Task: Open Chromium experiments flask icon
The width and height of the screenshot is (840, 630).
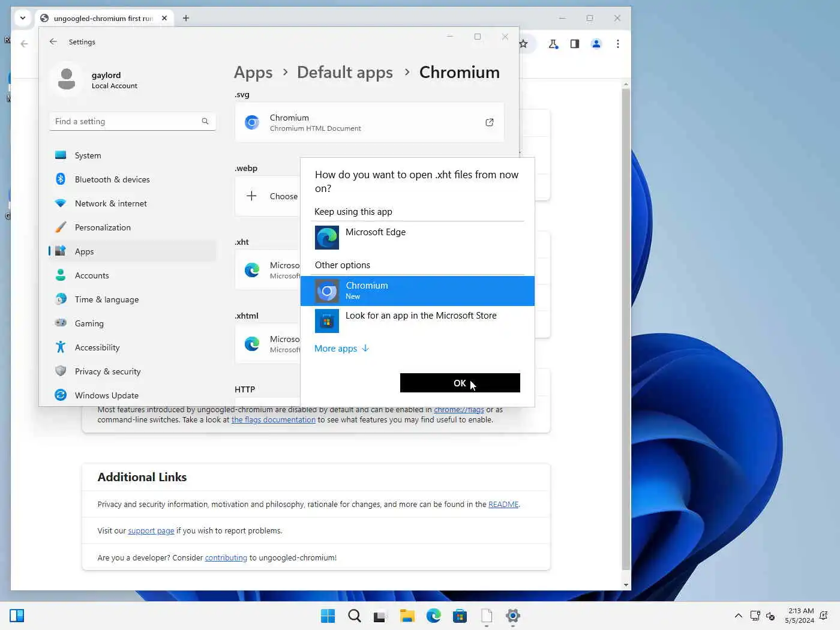Action: [553, 44]
